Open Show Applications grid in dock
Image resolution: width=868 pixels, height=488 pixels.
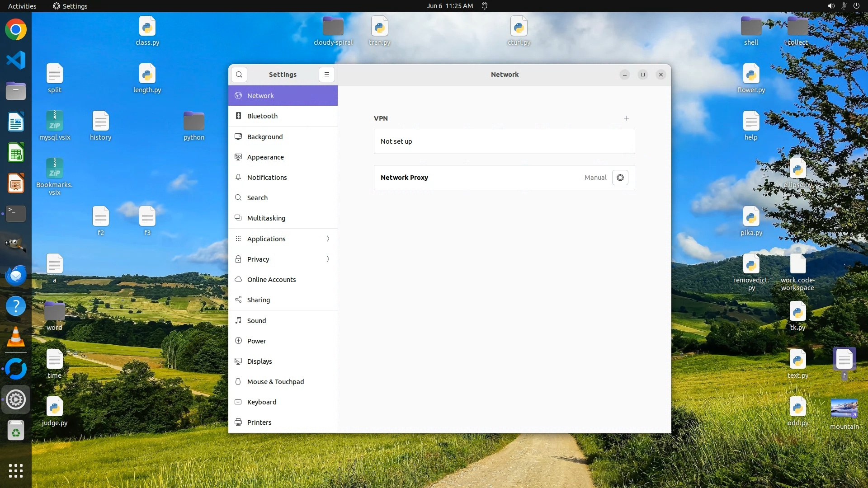point(16,471)
